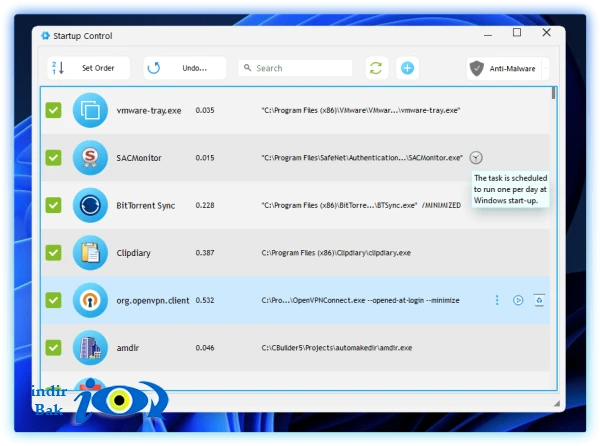The width and height of the screenshot is (600, 446).
Task: Uncheck the BitTorrent Sync checkbox
Action: tap(53, 205)
